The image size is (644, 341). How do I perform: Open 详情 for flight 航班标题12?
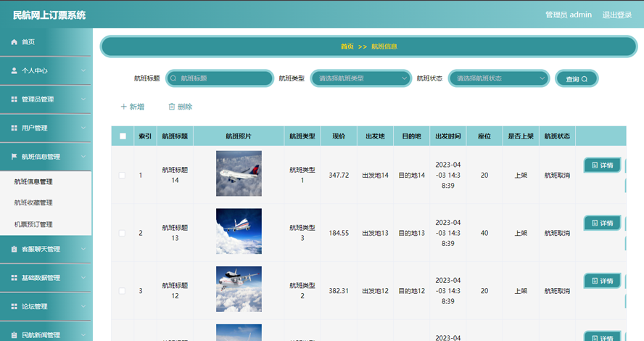(x=603, y=282)
